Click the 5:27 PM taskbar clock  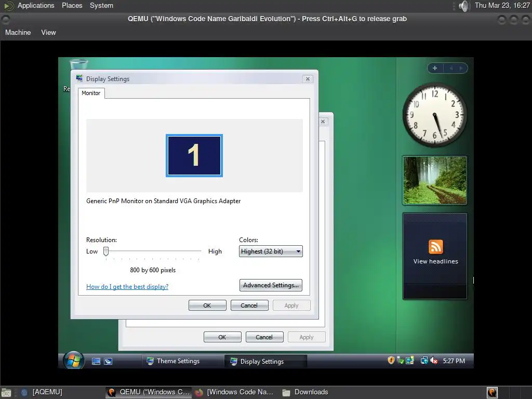(454, 361)
